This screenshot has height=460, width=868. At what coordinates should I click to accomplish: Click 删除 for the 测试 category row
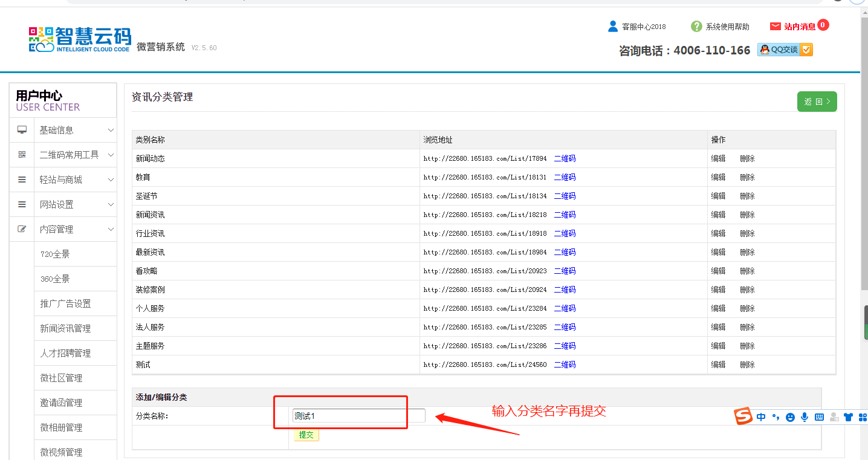point(747,365)
